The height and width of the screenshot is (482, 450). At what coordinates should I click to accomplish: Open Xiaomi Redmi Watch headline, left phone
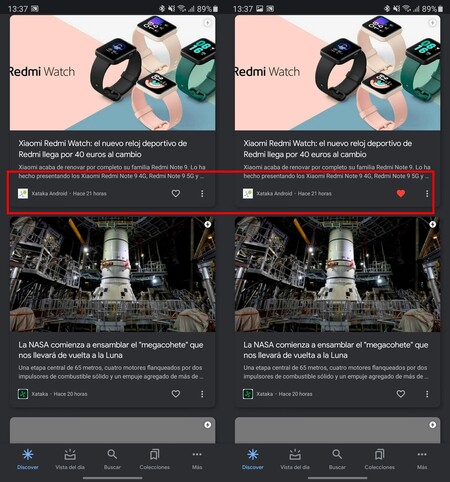(x=103, y=149)
